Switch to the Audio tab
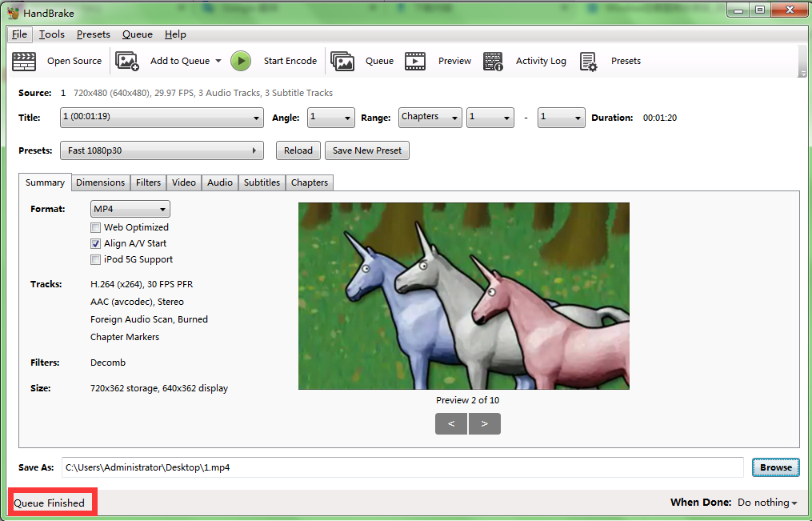The height and width of the screenshot is (521, 812). pos(219,182)
